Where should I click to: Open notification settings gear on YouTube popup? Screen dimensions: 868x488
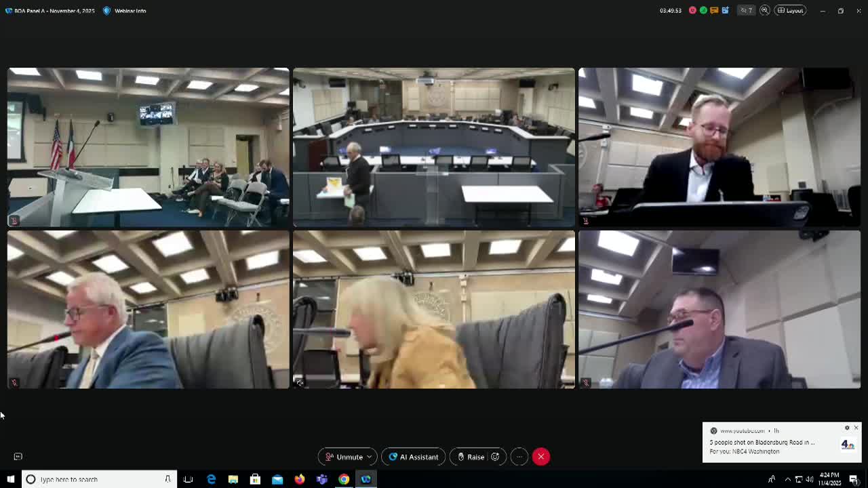pos(847,428)
